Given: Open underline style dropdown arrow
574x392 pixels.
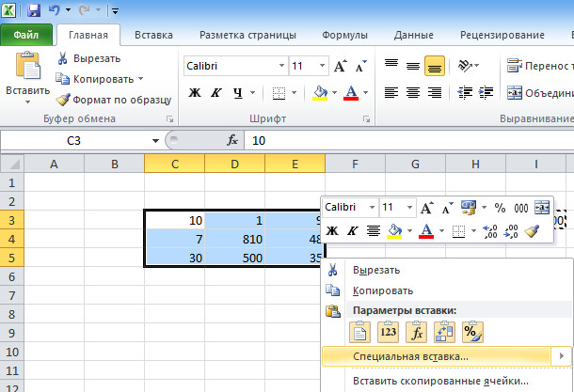Looking at the screenshot, I should pyautogui.click(x=252, y=93).
